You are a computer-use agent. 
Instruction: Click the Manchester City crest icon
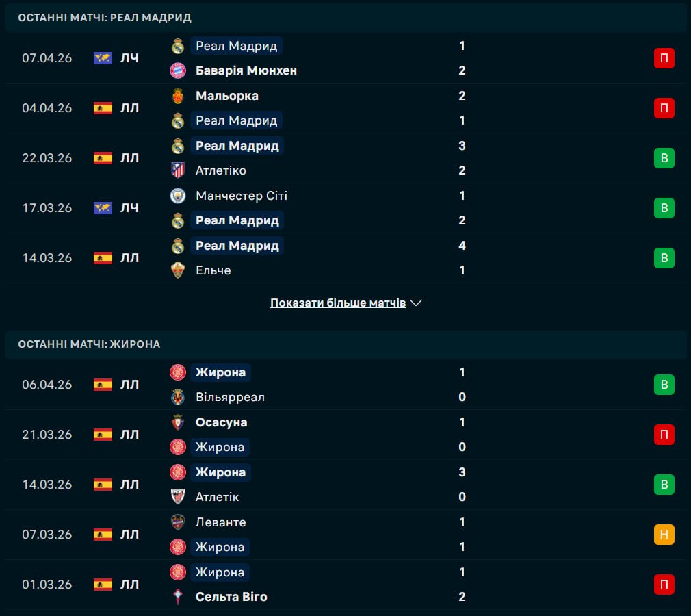click(x=178, y=196)
